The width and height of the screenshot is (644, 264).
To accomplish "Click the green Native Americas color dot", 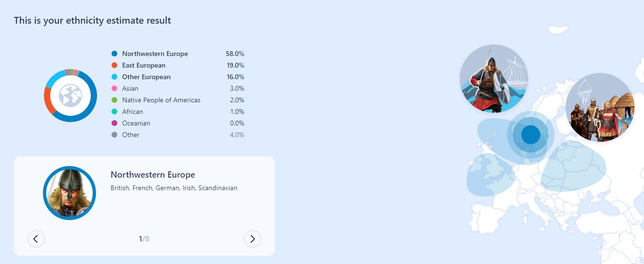I will point(114,100).
